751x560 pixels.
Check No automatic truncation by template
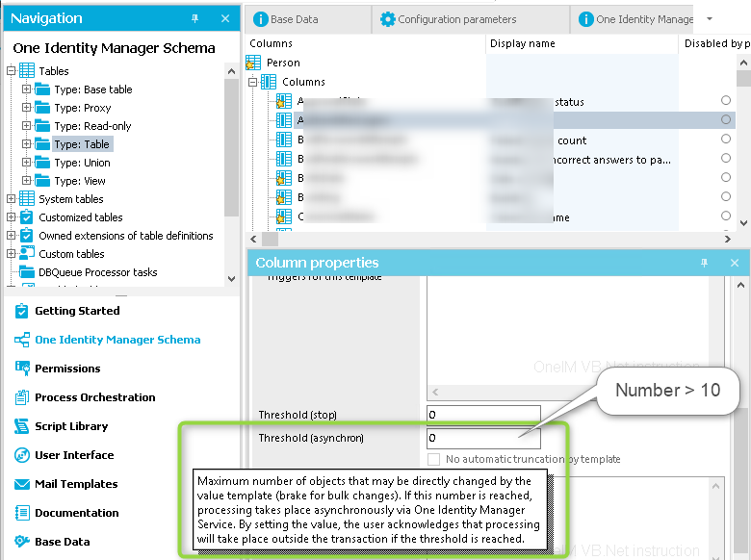pos(433,459)
